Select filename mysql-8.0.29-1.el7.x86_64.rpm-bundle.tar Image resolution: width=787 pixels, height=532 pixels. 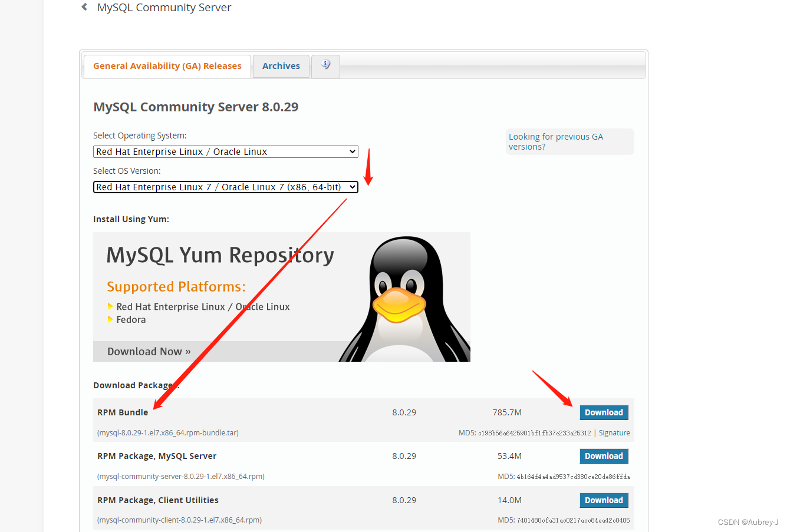click(168, 433)
